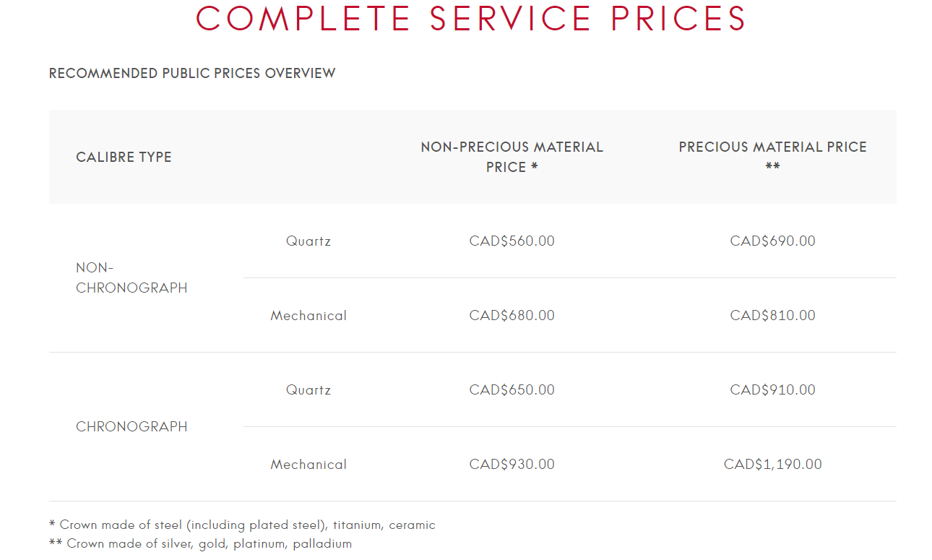
Task: Click the Recommended Public Prices Overview subheading
Action: click(192, 73)
